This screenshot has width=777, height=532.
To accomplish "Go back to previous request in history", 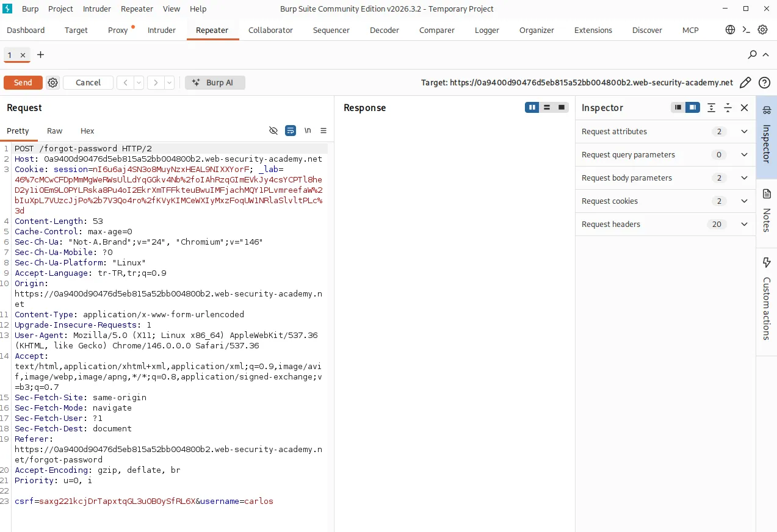I will click(125, 82).
